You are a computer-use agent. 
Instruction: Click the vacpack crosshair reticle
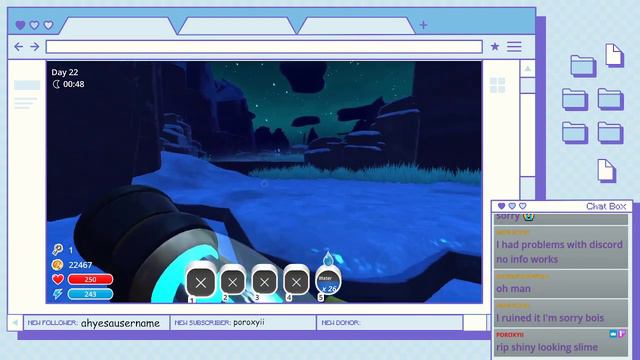click(264, 184)
